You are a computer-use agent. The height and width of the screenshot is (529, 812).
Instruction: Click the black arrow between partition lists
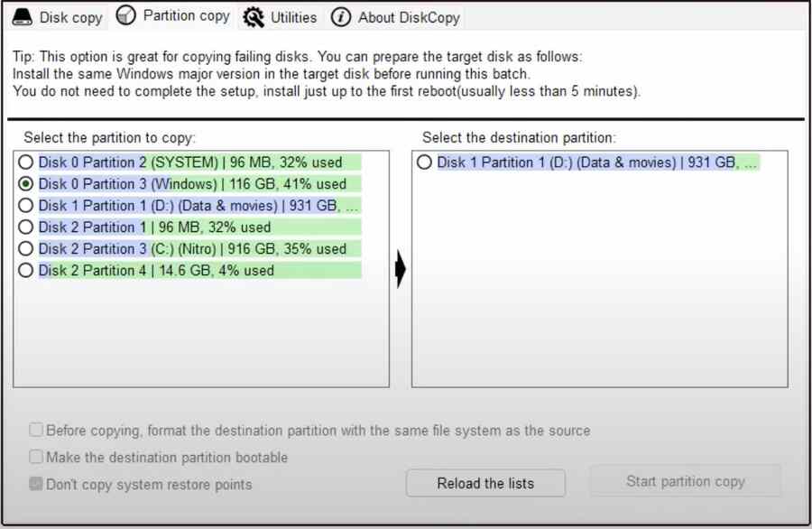[x=401, y=270]
